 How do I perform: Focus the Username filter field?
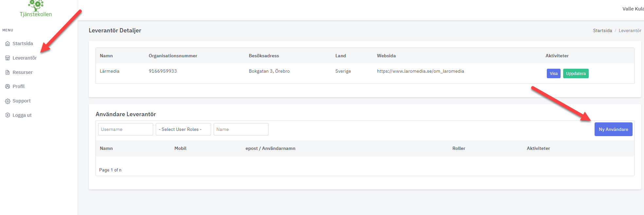click(126, 129)
